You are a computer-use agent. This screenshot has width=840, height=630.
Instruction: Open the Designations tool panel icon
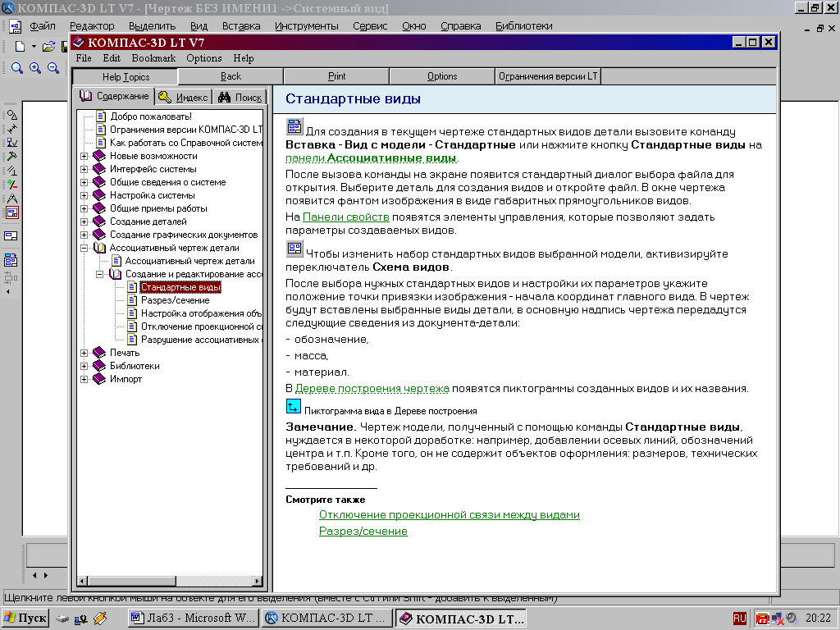[x=11, y=143]
